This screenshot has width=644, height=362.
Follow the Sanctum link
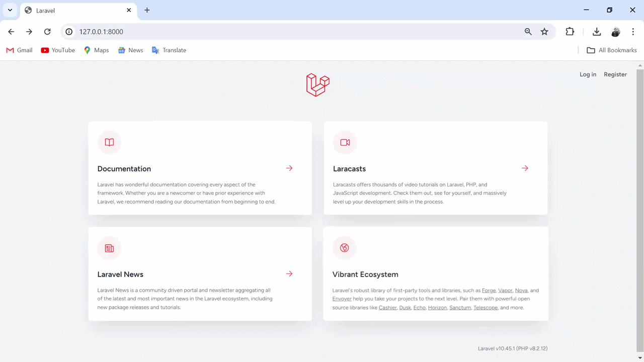coord(460,308)
